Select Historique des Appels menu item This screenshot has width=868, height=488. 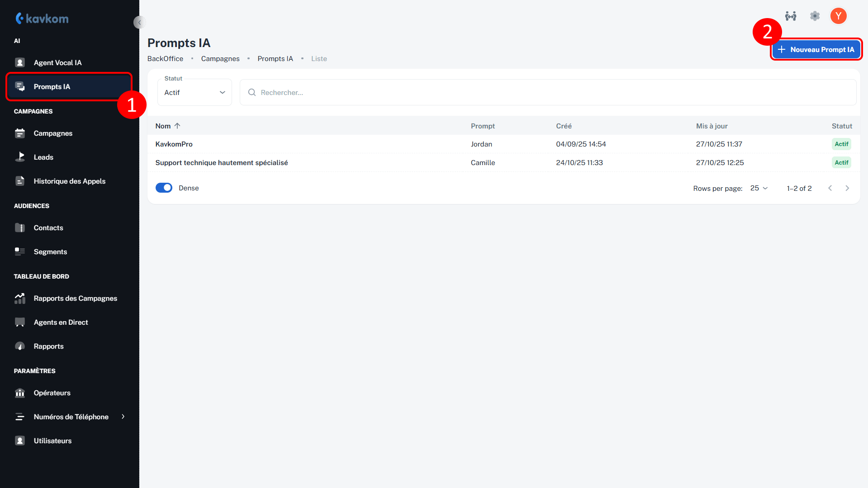click(x=69, y=181)
